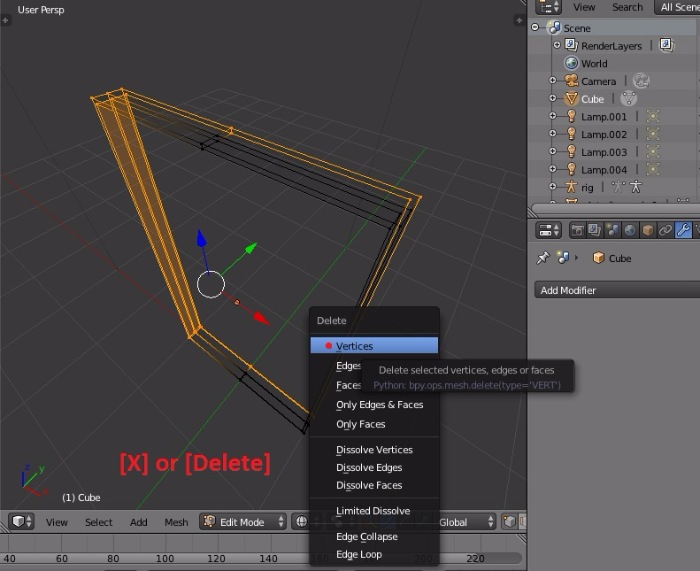This screenshot has width=700, height=571.
Task: Expand the Camera item in outliner
Action: (552, 81)
